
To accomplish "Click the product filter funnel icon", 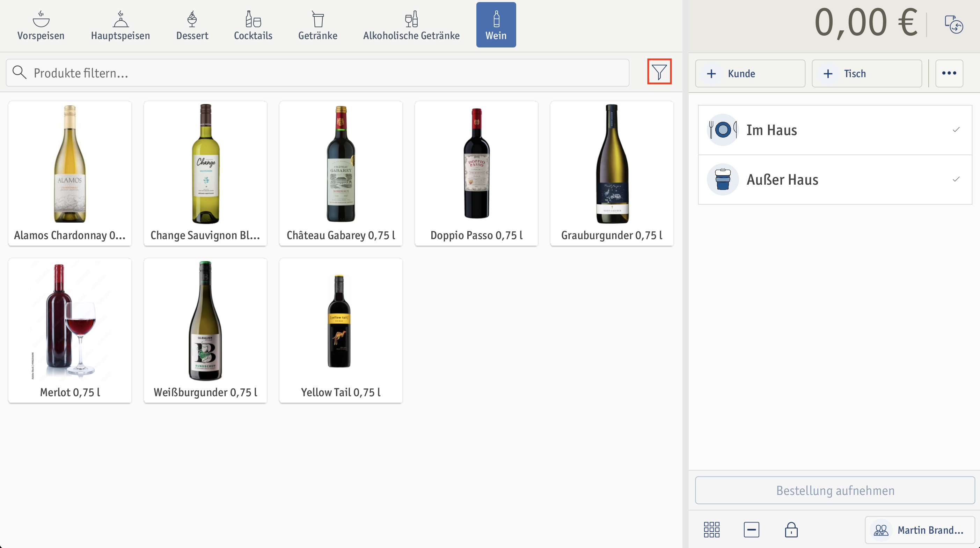I will point(659,72).
